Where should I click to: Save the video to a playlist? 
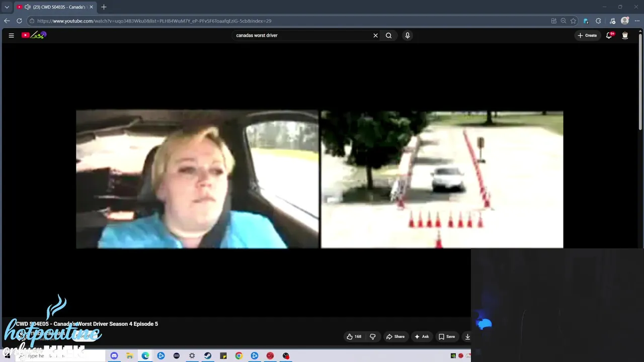447,336
